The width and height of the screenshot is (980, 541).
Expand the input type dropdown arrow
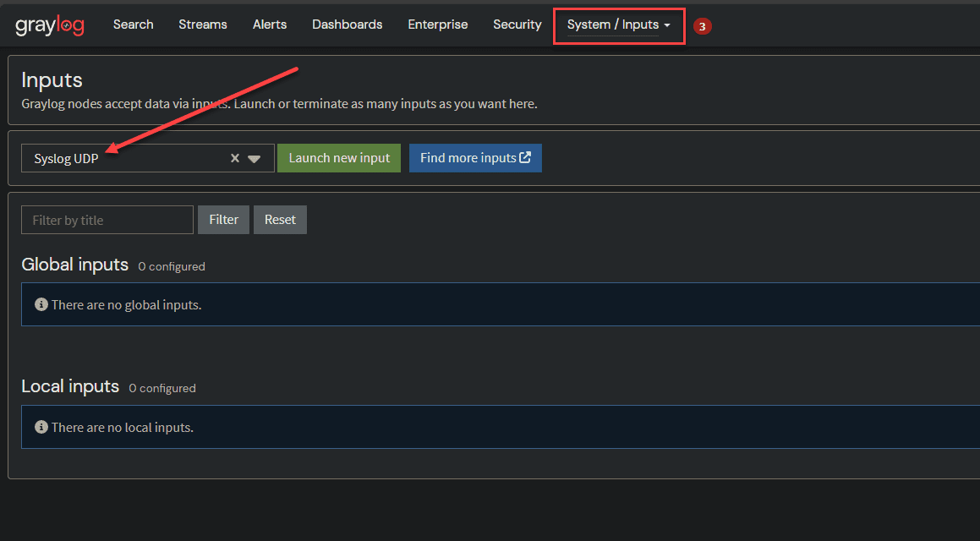pyautogui.click(x=254, y=159)
